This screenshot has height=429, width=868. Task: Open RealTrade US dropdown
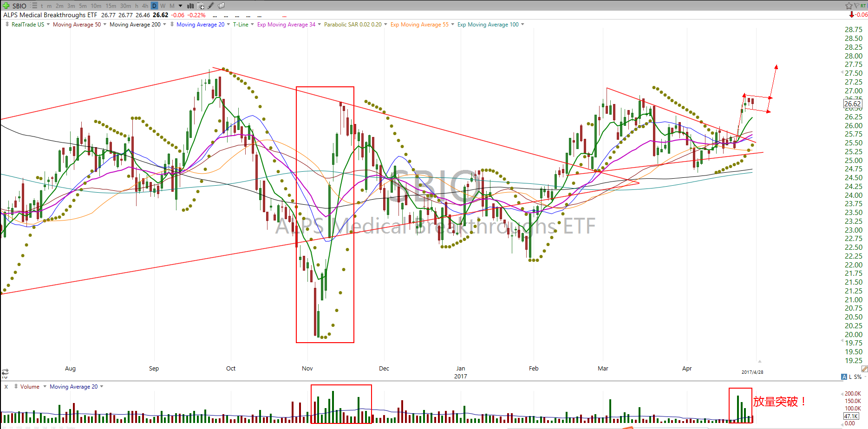pyautogui.click(x=48, y=24)
